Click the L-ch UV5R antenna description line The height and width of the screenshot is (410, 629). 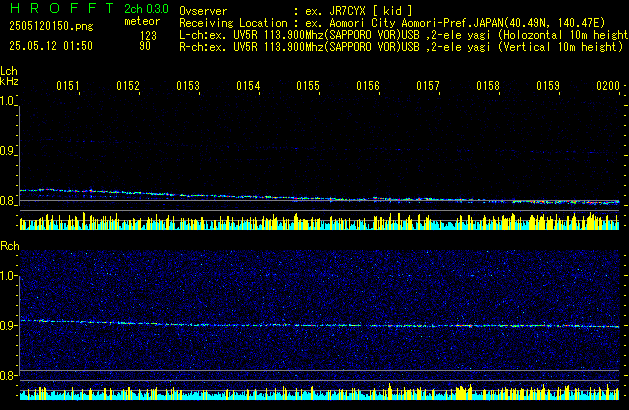click(x=404, y=35)
